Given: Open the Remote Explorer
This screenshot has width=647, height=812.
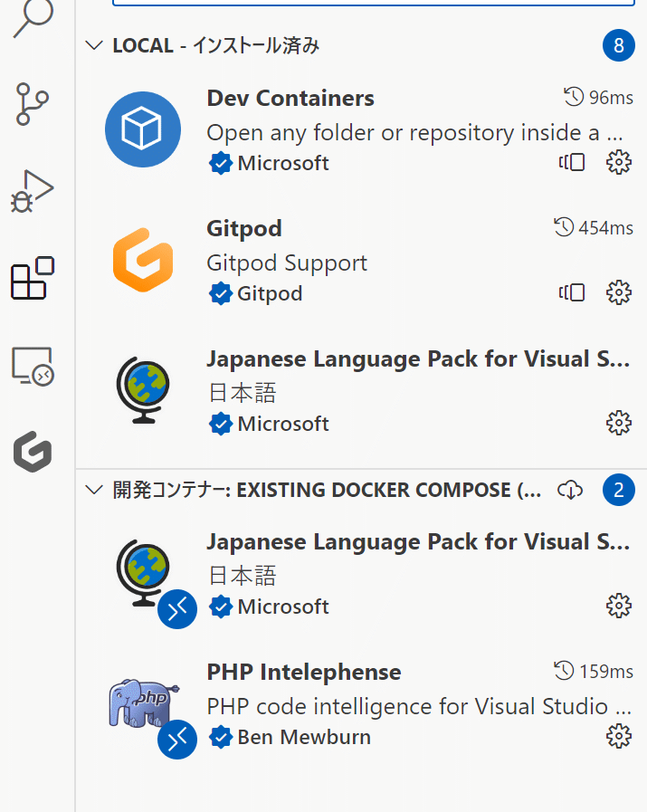Looking at the screenshot, I should click(x=32, y=365).
